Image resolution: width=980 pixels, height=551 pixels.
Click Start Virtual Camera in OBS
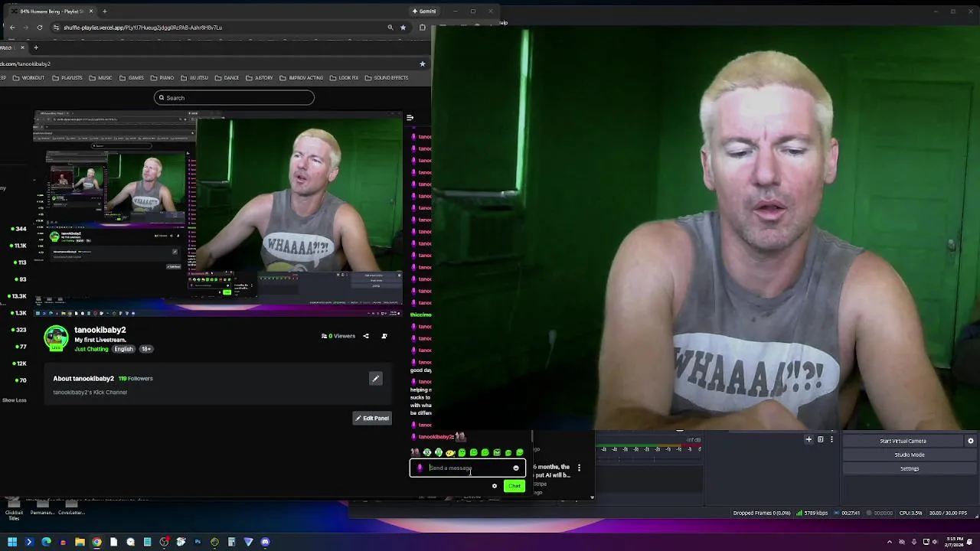tap(903, 441)
